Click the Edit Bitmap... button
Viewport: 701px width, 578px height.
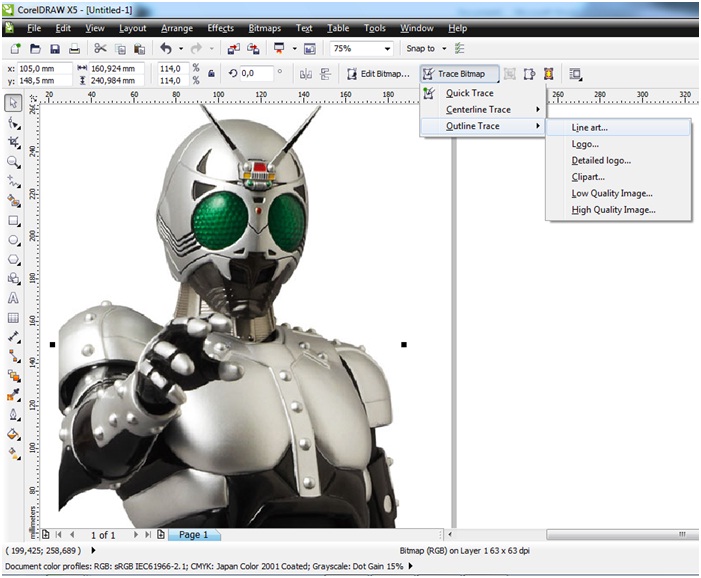[x=378, y=74]
